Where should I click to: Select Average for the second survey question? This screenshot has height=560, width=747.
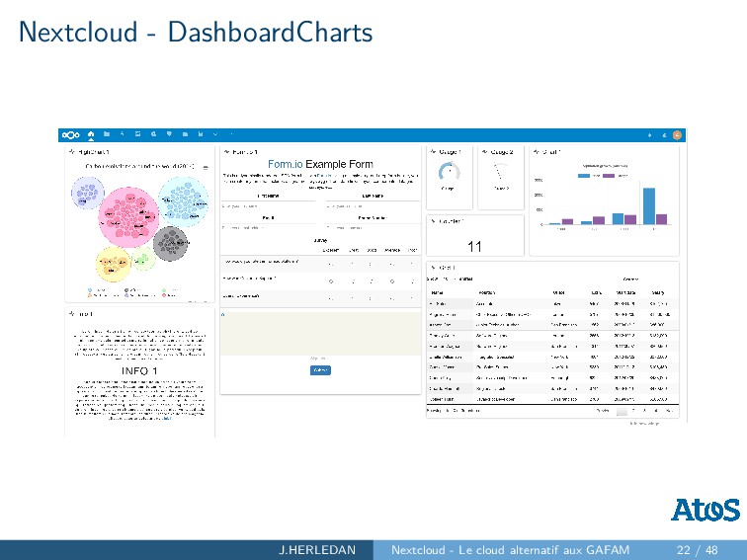392,281
